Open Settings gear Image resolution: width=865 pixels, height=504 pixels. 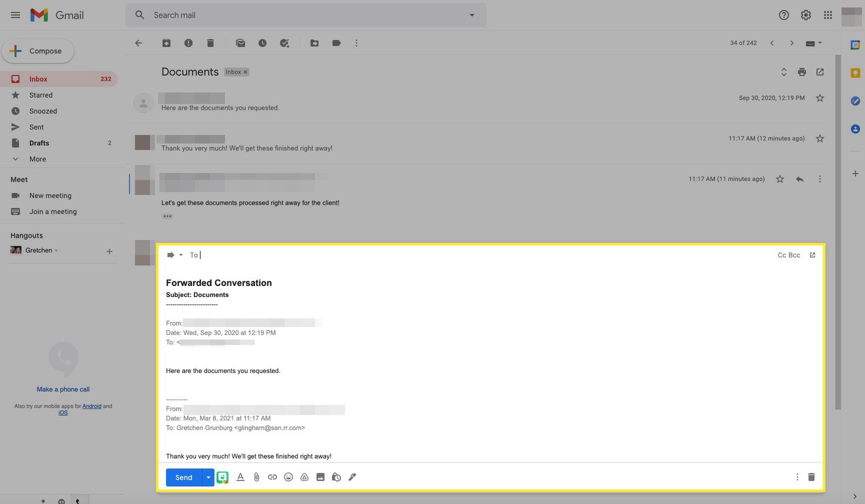(x=806, y=15)
